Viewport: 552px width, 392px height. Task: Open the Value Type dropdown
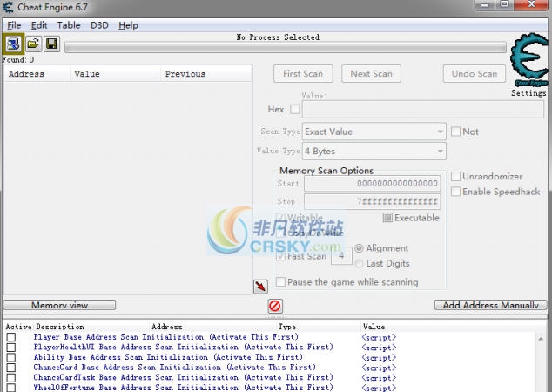(x=374, y=152)
